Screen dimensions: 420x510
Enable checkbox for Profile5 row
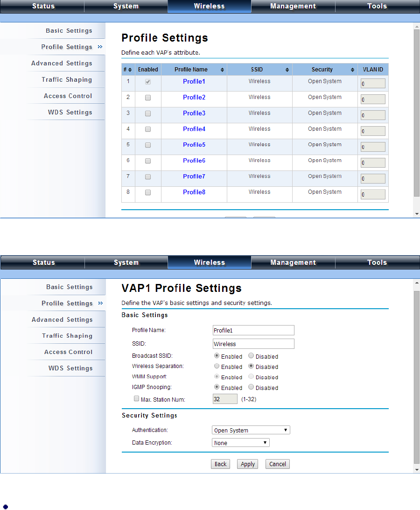tap(148, 145)
